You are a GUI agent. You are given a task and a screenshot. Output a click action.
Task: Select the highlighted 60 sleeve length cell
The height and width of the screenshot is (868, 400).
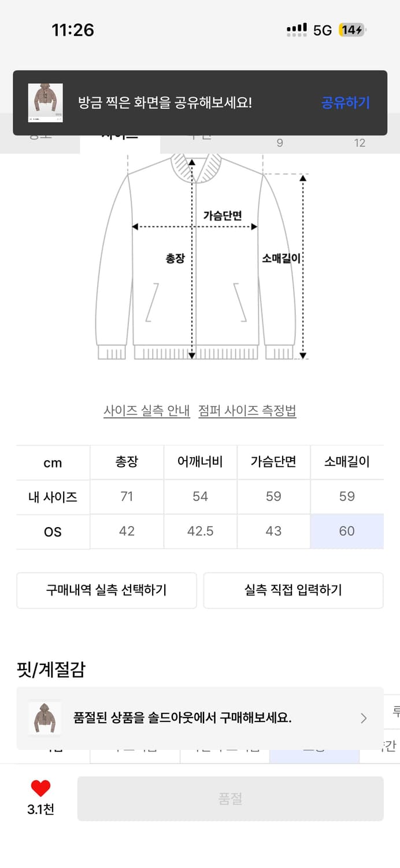pyautogui.click(x=347, y=531)
